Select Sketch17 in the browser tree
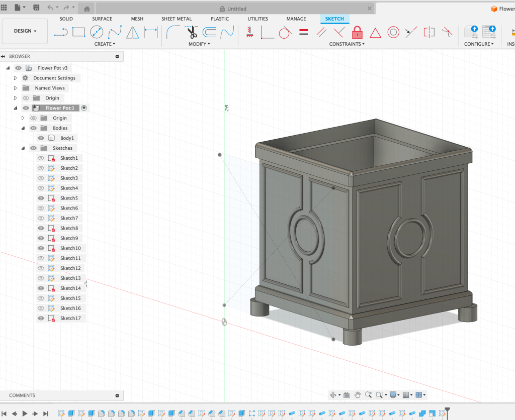This screenshot has height=420, width=515. (x=70, y=318)
